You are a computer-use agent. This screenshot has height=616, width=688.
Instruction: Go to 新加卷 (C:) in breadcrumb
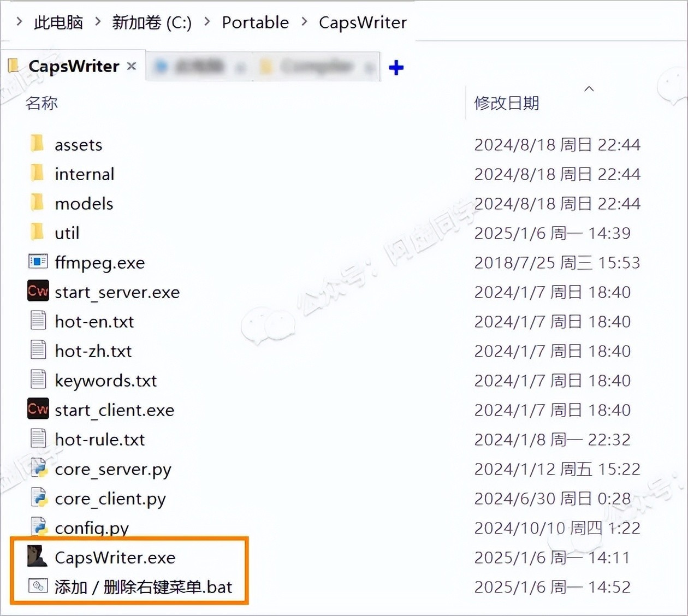(x=152, y=22)
